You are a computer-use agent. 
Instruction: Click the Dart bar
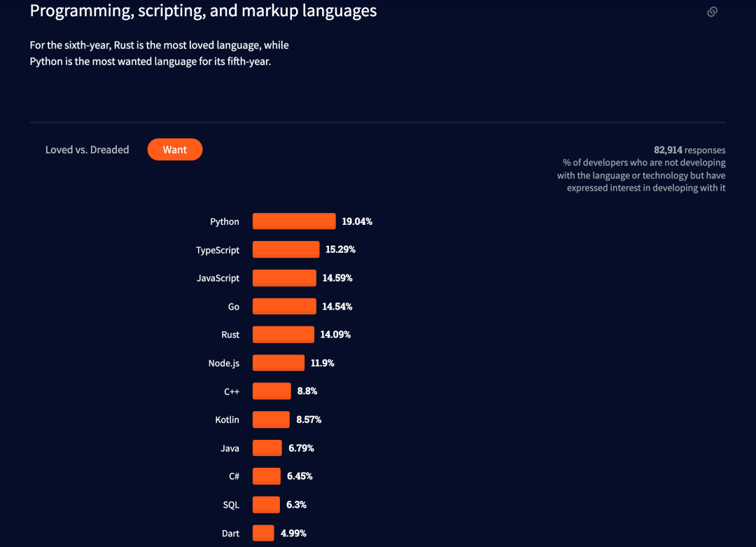point(263,533)
